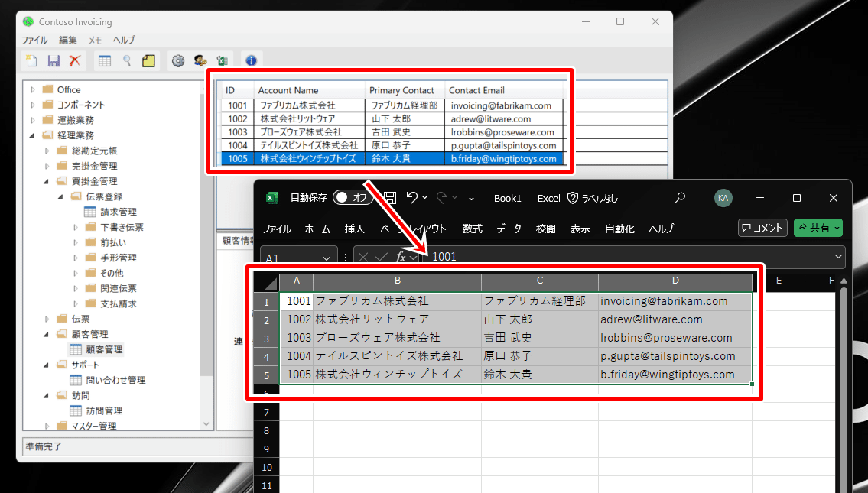Image resolution: width=868 pixels, height=493 pixels.
Task: Click the Save floppy icon in Contoso toolbar
Action: (54, 61)
